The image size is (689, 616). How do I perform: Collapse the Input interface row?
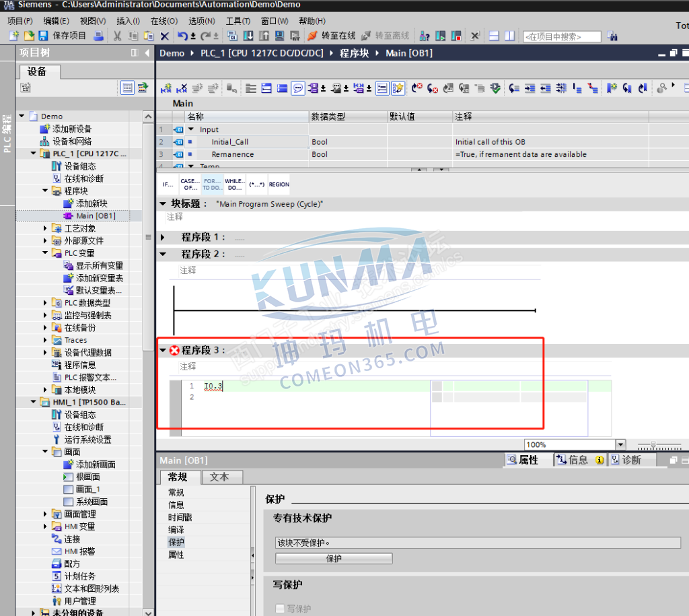click(190, 129)
